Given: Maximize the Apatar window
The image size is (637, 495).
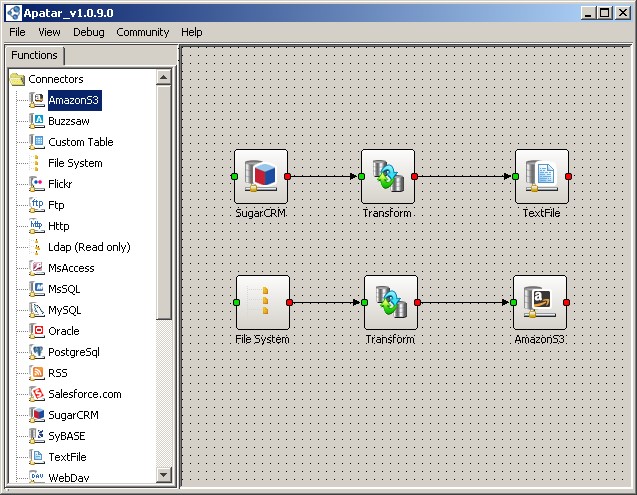Looking at the screenshot, I should point(604,13).
